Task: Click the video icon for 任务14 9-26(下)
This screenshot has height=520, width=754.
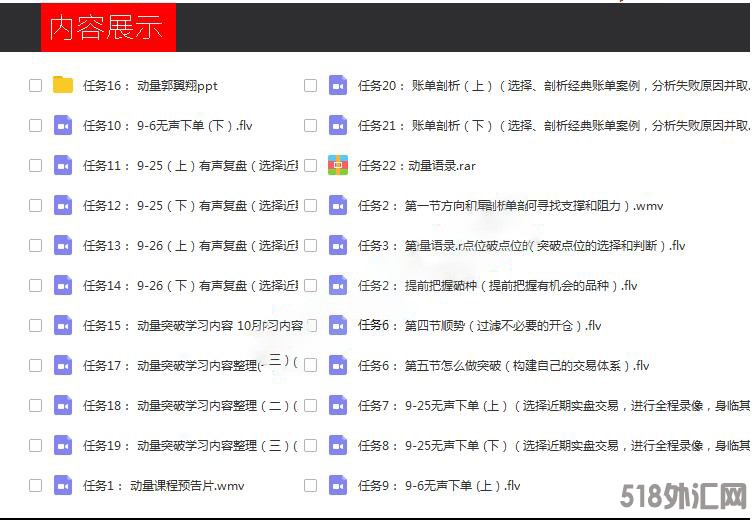Action: click(63, 285)
